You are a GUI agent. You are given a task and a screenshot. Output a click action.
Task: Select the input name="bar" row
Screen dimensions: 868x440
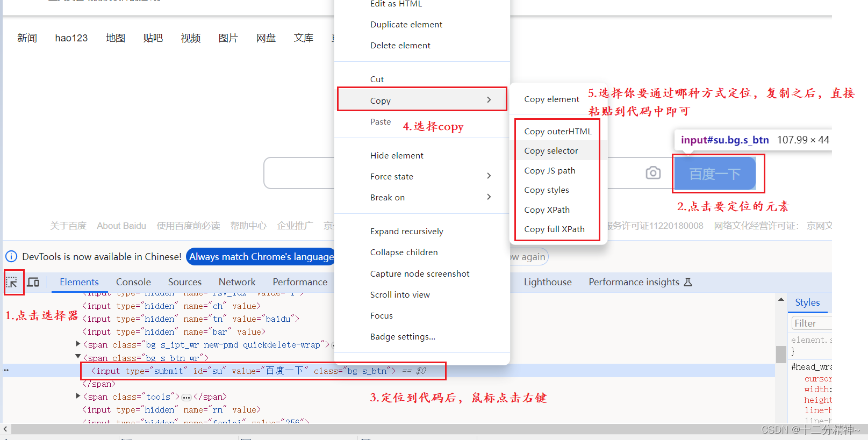174,332
